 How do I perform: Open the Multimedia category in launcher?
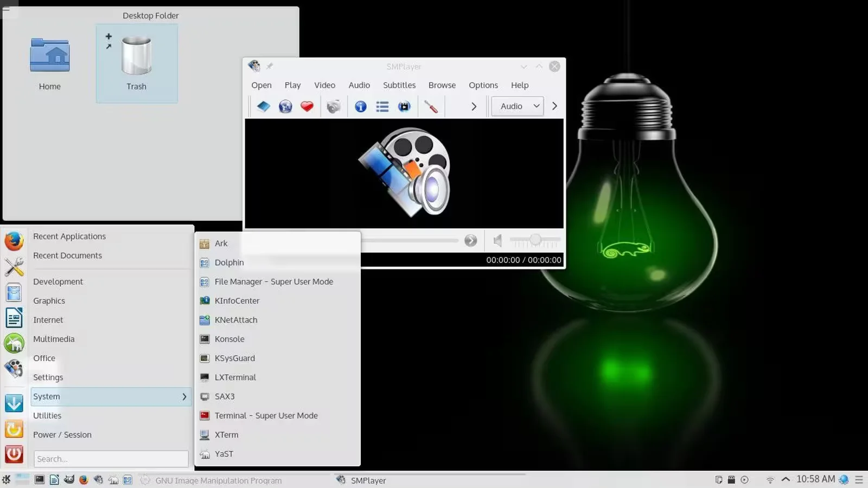pyautogui.click(x=54, y=339)
